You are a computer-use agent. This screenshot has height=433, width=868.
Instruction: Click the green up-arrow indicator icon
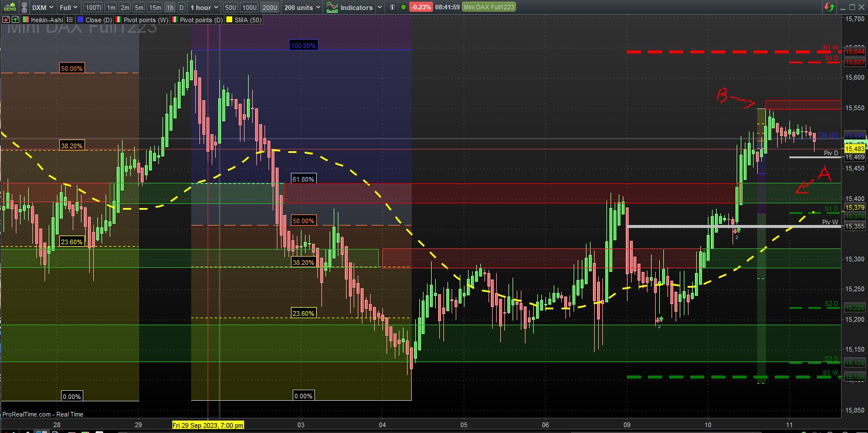(x=15, y=19)
